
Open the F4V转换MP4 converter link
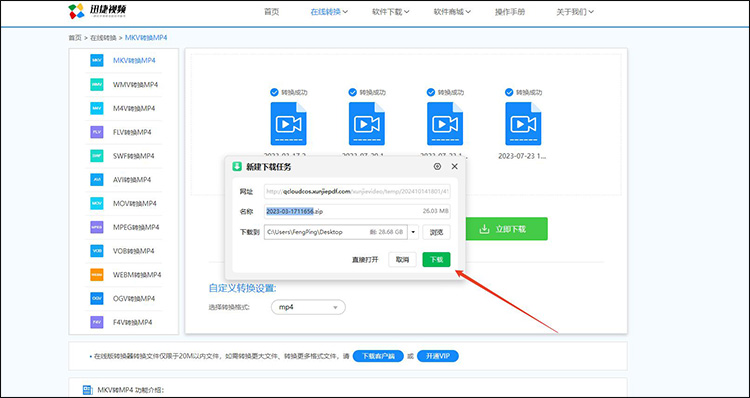(x=132, y=322)
